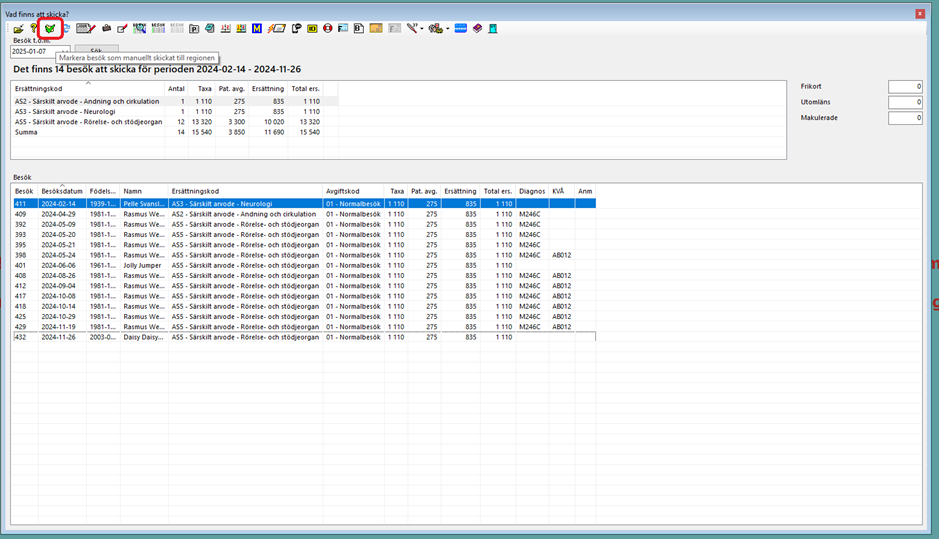Click the yellow question mark help icon
The height and width of the screenshot is (539, 939).
34,28
